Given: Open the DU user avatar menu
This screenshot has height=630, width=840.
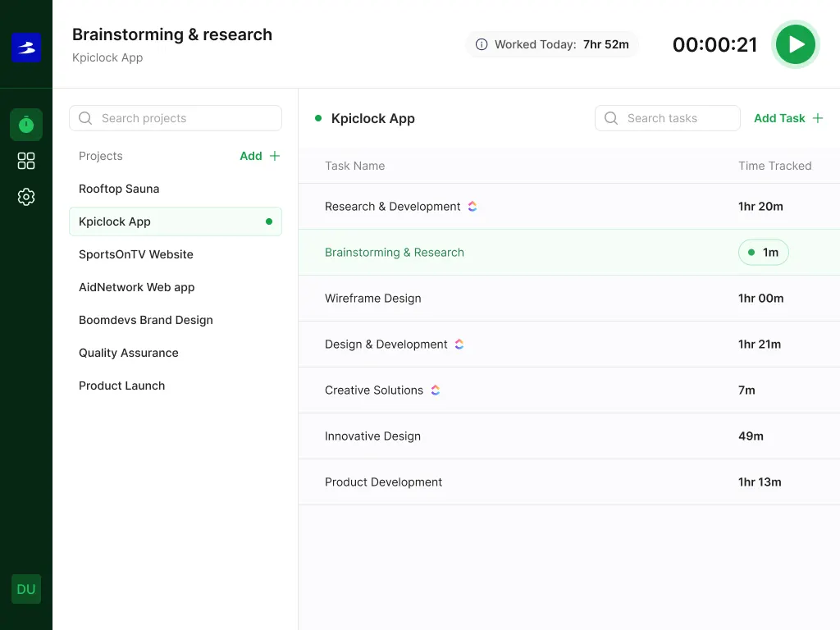Looking at the screenshot, I should [x=26, y=589].
